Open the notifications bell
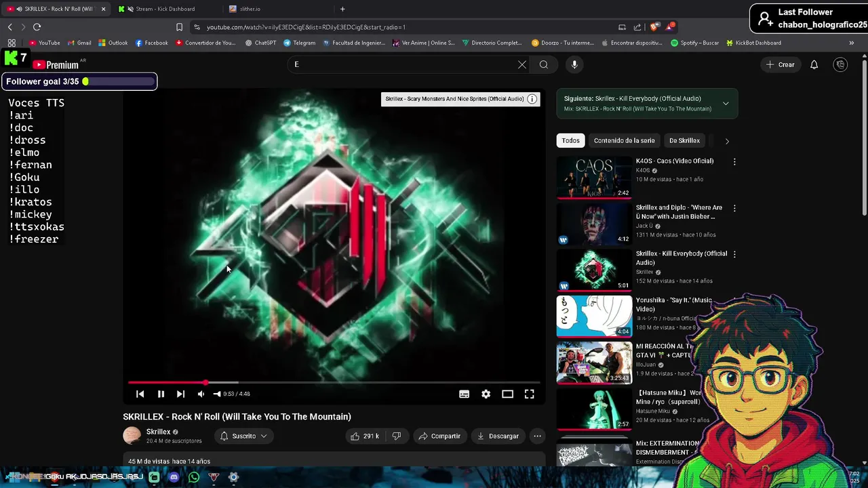This screenshot has height=488, width=868. click(x=814, y=64)
